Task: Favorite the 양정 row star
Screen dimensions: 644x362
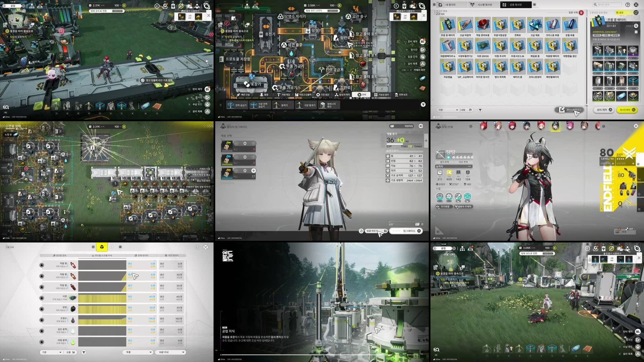Action: tap(42, 309)
